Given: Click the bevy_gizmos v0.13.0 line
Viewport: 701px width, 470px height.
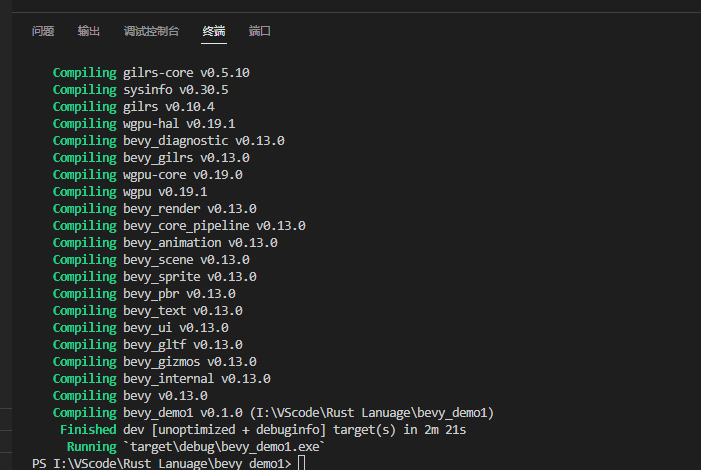Looking at the screenshot, I should click(x=190, y=362).
